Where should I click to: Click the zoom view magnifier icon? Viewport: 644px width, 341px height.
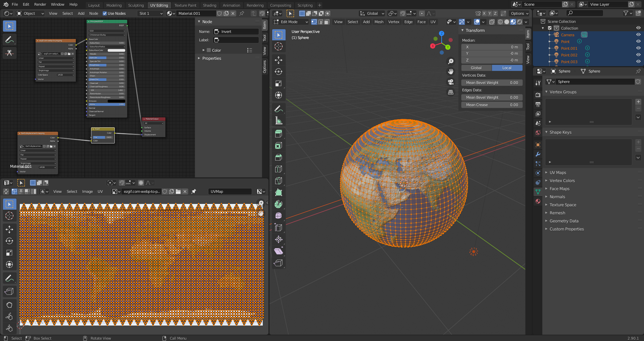[451, 61]
